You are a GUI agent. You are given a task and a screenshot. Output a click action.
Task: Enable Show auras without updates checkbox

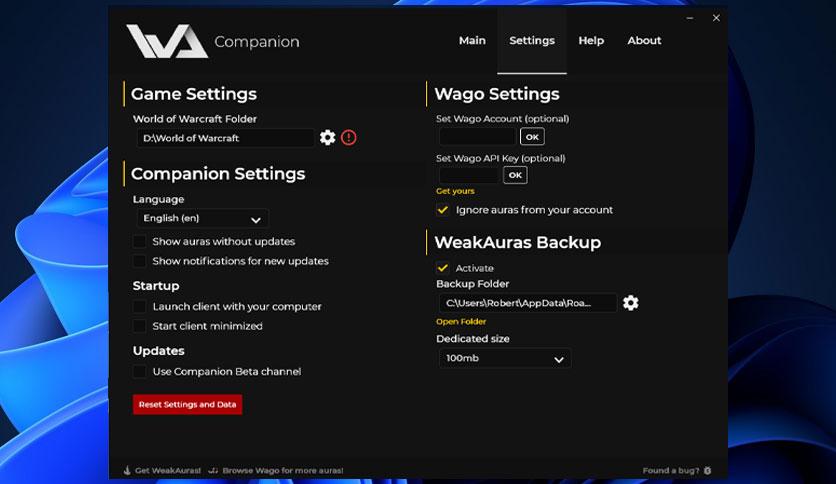click(x=140, y=242)
